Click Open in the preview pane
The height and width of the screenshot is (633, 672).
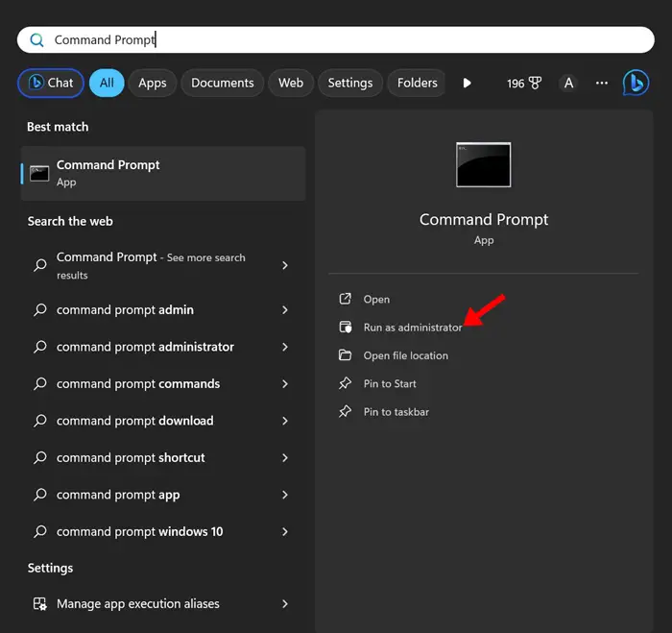coord(376,299)
